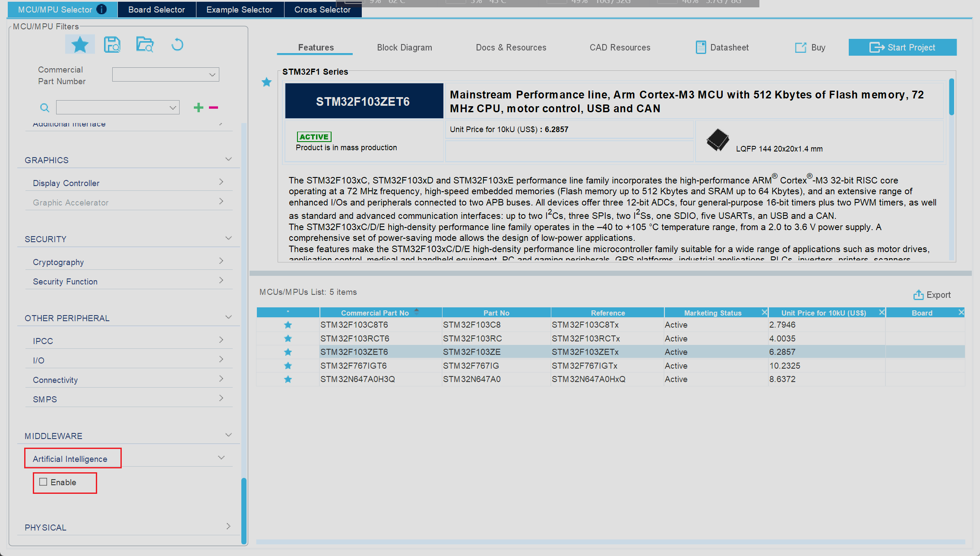980x556 pixels.
Task: Select the STM32N647A0H3Q table row
Action: (x=357, y=379)
